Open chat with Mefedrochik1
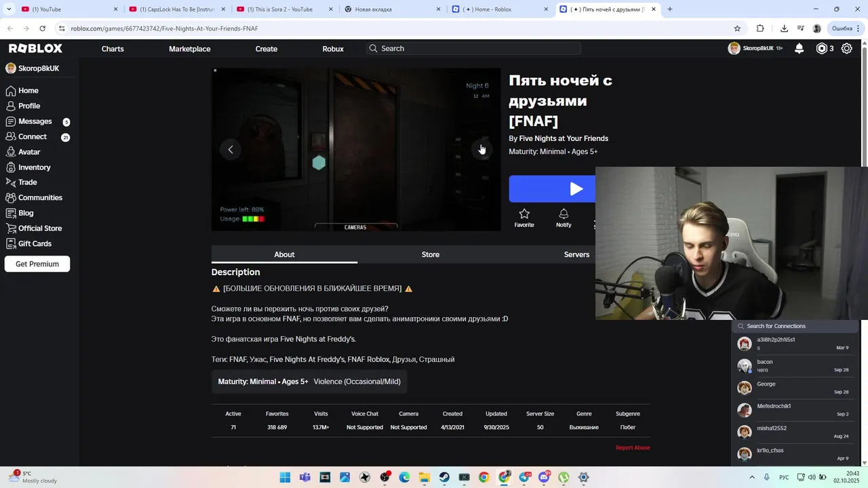Screen dimensions: 868x488 pyautogui.click(x=794, y=410)
